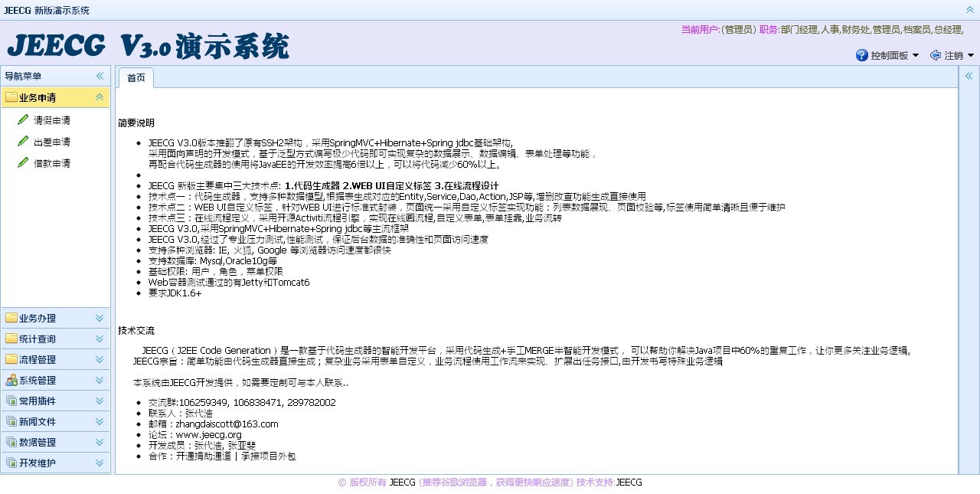
Task: Open the 控制面板 dropdown menu
Action: (887, 55)
